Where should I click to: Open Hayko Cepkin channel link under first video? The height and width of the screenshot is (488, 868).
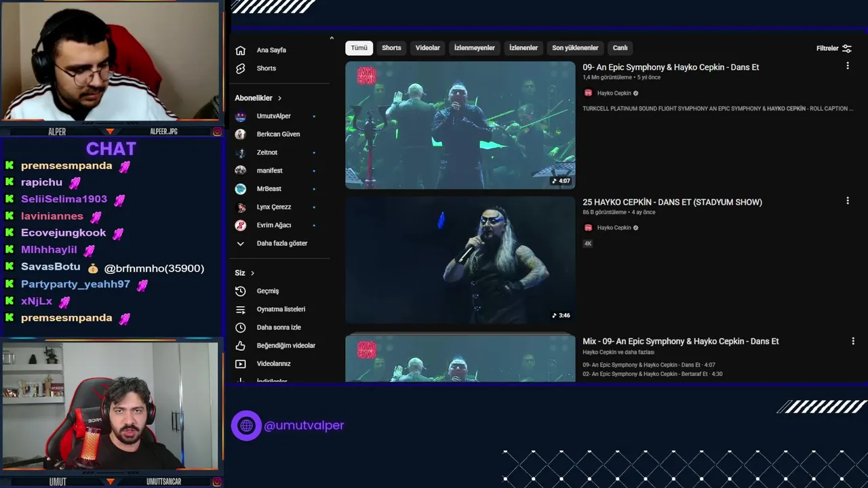614,93
